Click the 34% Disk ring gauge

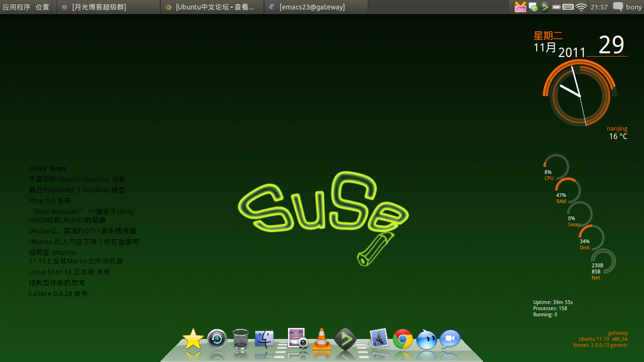pyautogui.click(x=591, y=238)
